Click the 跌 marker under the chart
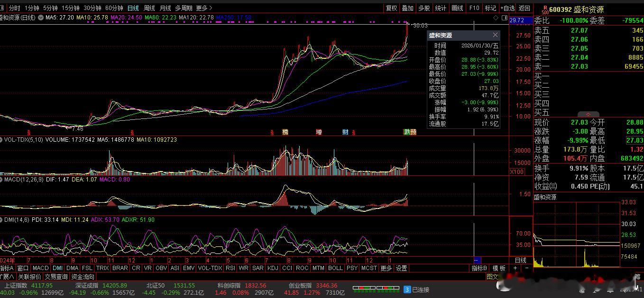 click(407, 132)
